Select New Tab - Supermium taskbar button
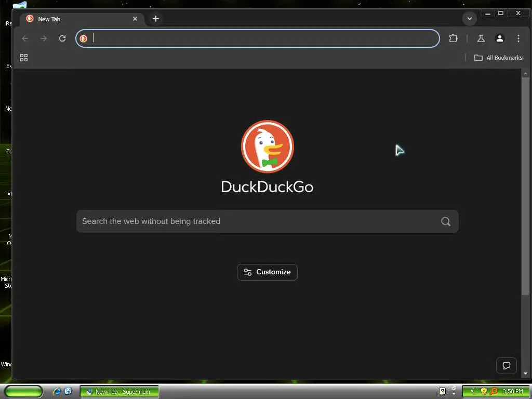This screenshot has width=532, height=399. (x=119, y=392)
